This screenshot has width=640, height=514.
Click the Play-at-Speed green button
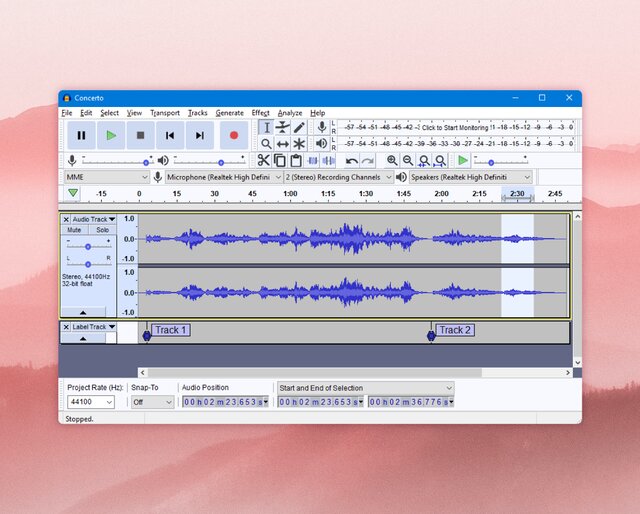click(463, 160)
